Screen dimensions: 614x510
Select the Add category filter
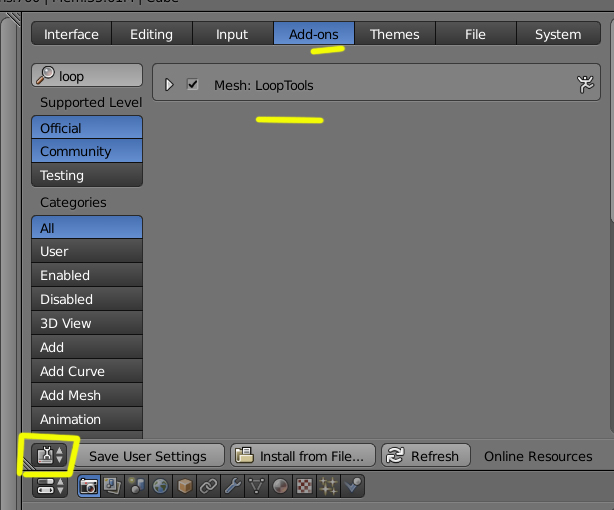tap(87, 347)
